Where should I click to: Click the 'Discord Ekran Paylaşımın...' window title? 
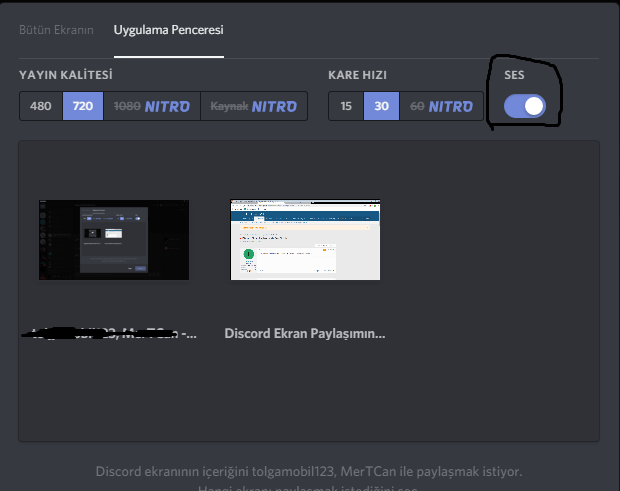click(x=304, y=334)
